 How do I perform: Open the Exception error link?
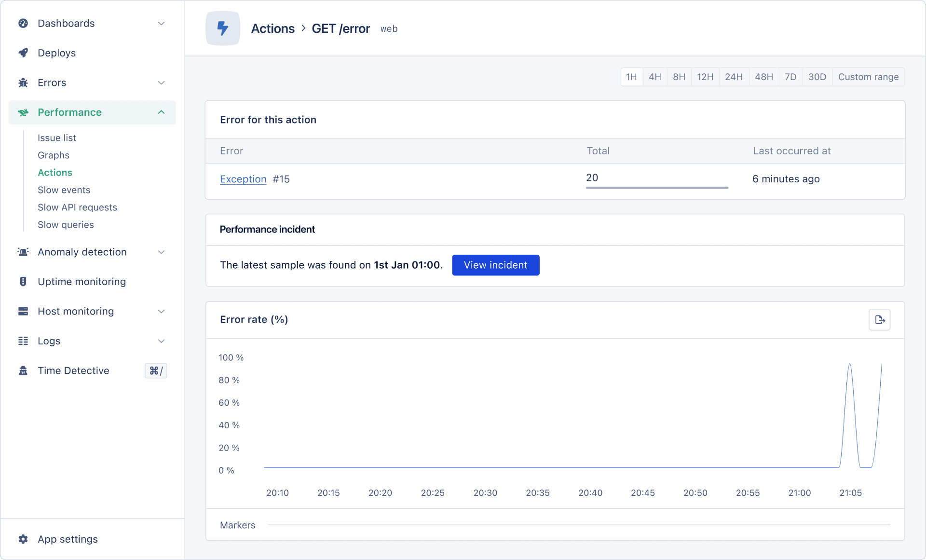click(x=243, y=179)
